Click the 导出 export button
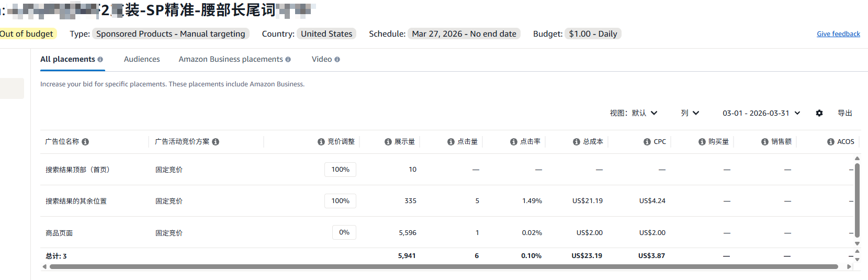The image size is (868, 280). tap(845, 113)
